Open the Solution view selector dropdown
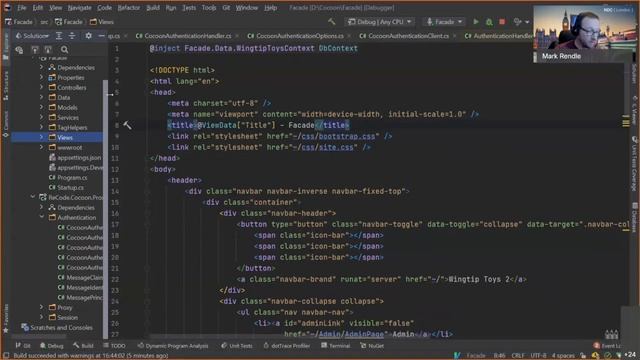This screenshot has width=640, height=360. point(32,36)
